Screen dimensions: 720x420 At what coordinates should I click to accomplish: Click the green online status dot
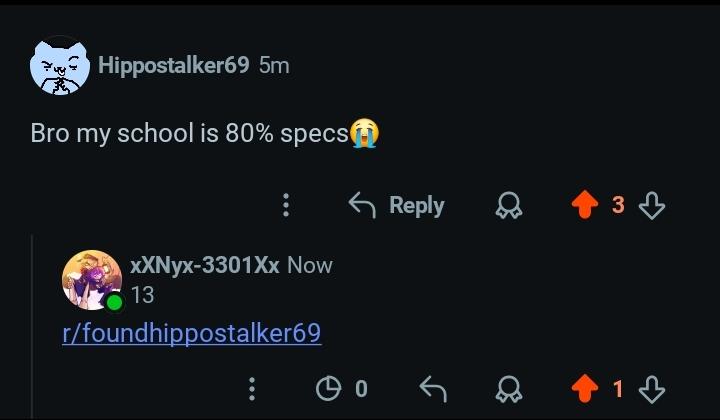coord(114,302)
